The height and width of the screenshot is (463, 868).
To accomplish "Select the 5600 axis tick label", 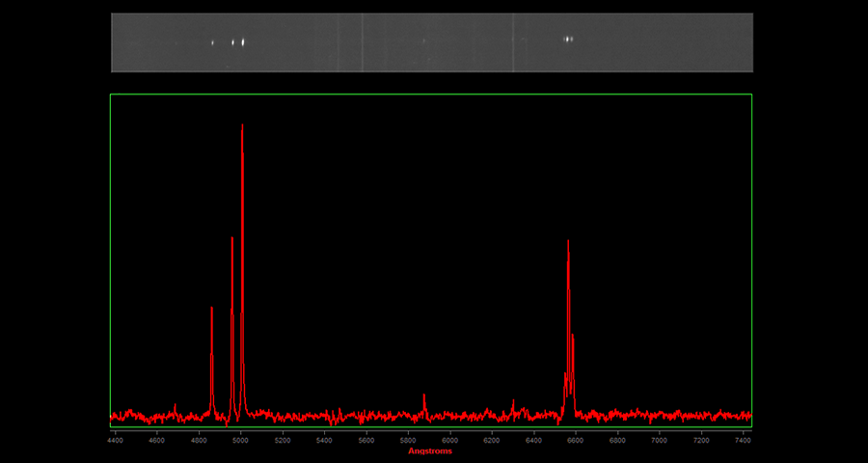I will click(x=366, y=440).
